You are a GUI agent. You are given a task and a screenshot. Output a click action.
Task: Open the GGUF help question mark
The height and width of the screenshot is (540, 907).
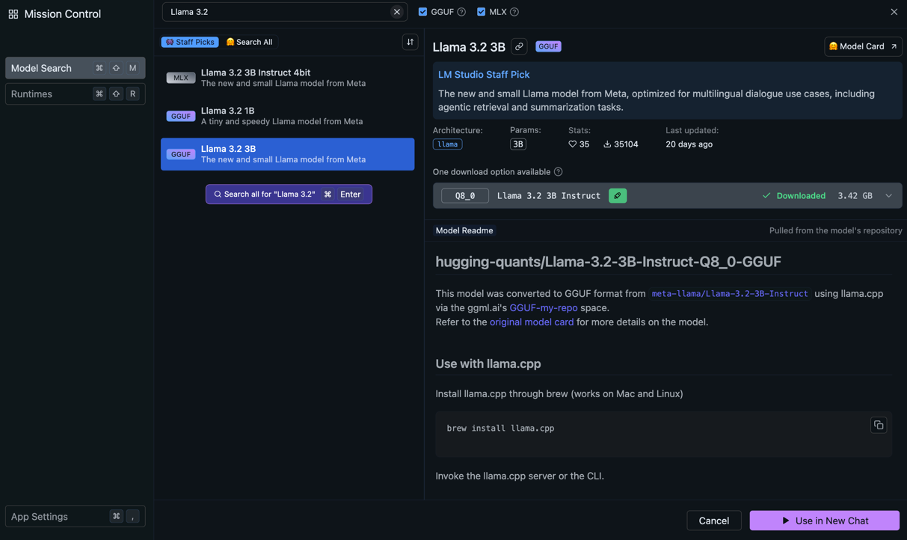[x=462, y=12]
